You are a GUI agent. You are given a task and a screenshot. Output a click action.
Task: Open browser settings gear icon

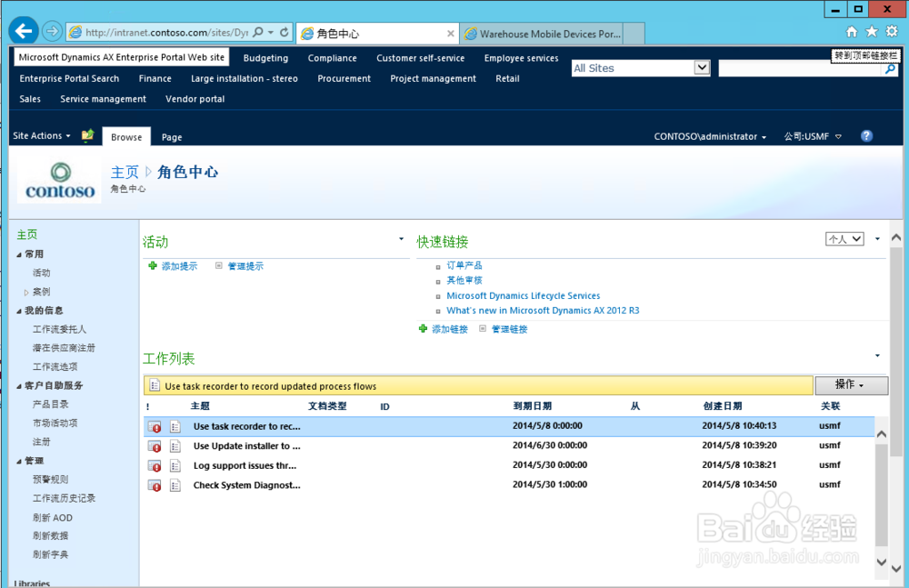pos(892,32)
